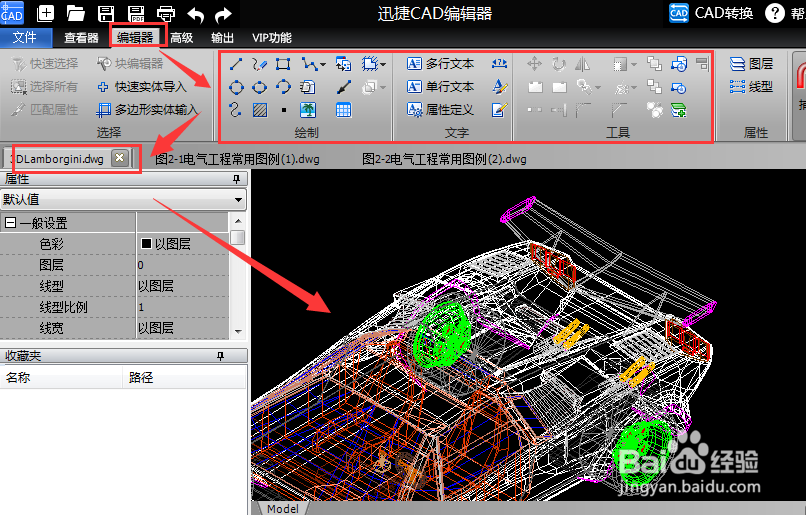Click the 属性定义 button
The image size is (806, 515).
pos(441,109)
